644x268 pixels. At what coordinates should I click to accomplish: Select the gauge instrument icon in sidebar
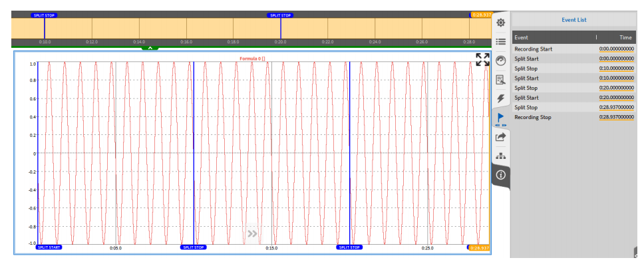coord(501,61)
